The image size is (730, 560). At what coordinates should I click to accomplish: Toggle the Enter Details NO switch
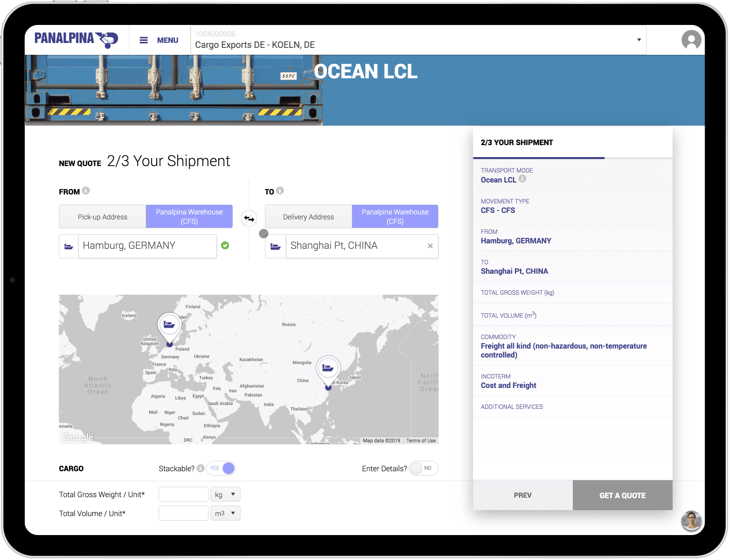pyautogui.click(x=424, y=468)
